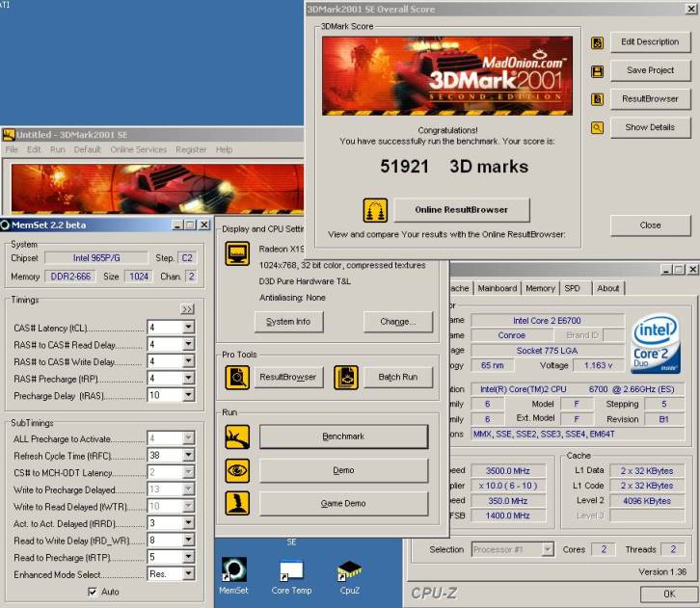Open the Edit menu in 3DMark2001

[34, 149]
